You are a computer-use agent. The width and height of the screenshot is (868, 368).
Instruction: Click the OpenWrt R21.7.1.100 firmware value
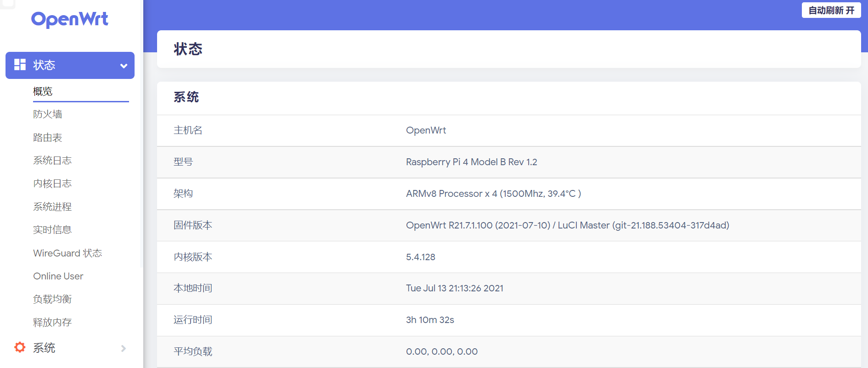(x=568, y=225)
